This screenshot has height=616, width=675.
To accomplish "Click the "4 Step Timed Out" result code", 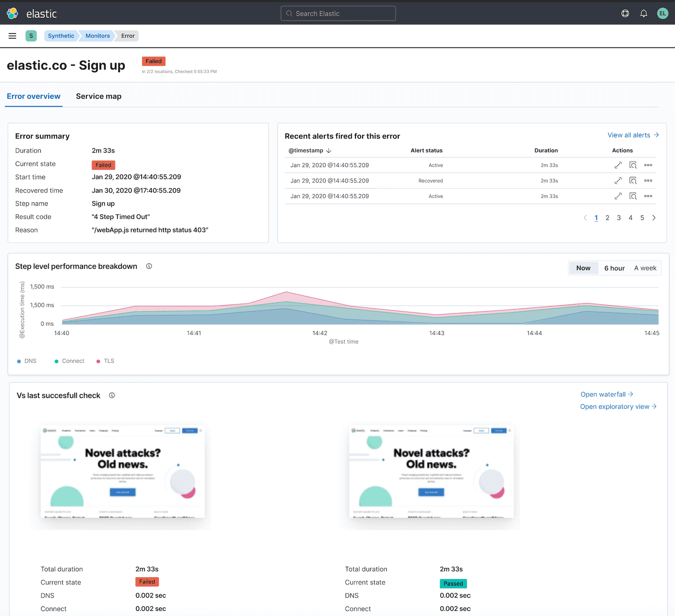I will coord(121,217).
